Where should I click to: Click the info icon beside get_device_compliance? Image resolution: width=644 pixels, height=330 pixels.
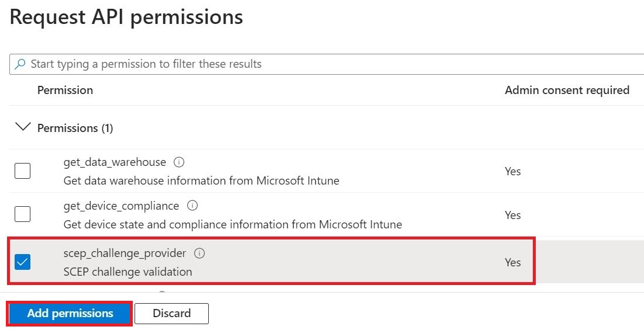click(192, 206)
